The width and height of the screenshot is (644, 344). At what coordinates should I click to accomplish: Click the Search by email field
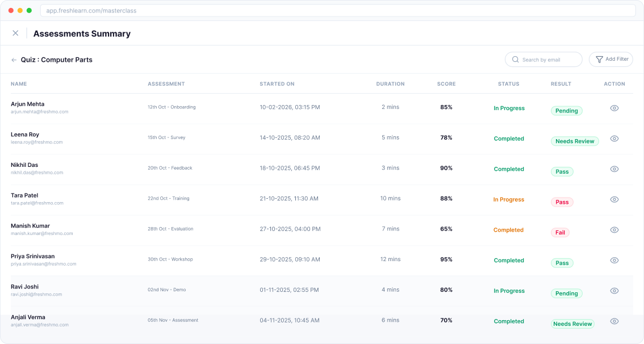click(x=543, y=59)
